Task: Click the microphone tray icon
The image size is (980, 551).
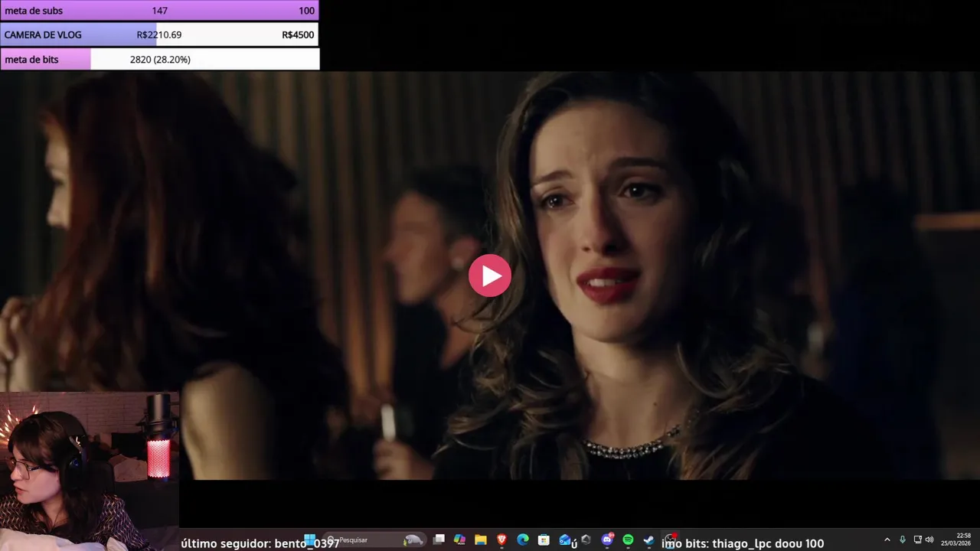Action: pyautogui.click(x=903, y=540)
